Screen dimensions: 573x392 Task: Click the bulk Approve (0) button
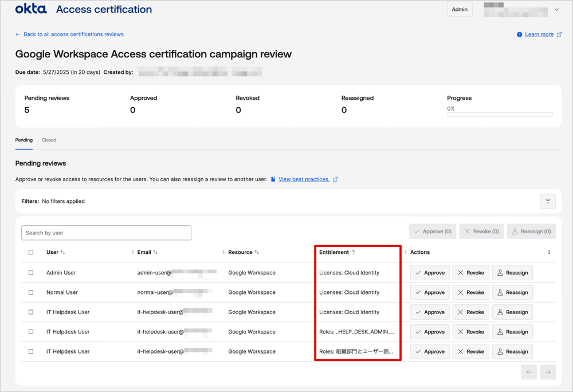(433, 232)
